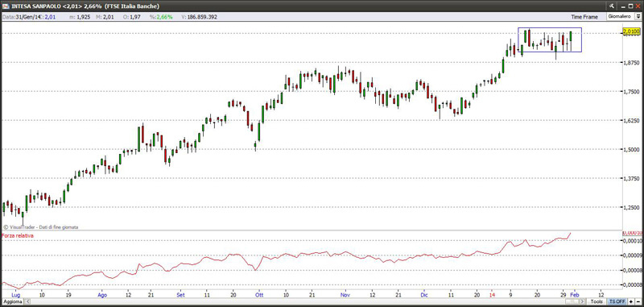Viewport: 644px width, 307px height.
Task: Click the 1,8750 price axis label
Action: (631, 63)
